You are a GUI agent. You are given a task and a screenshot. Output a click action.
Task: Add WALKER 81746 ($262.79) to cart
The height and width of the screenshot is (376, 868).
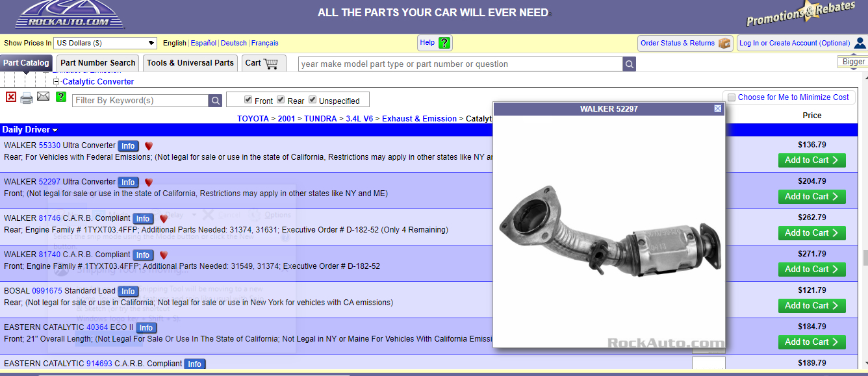coord(811,232)
